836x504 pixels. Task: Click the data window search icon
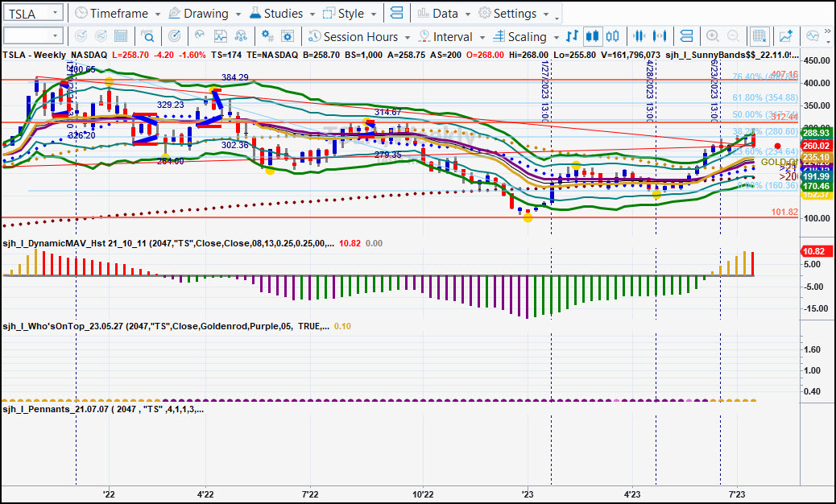click(x=147, y=36)
